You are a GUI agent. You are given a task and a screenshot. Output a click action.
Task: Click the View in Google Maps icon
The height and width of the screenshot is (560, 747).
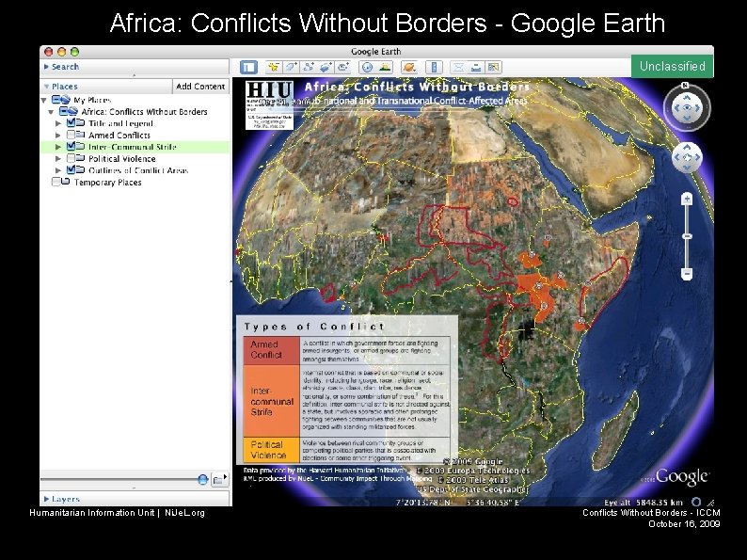[x=493, y=67]
